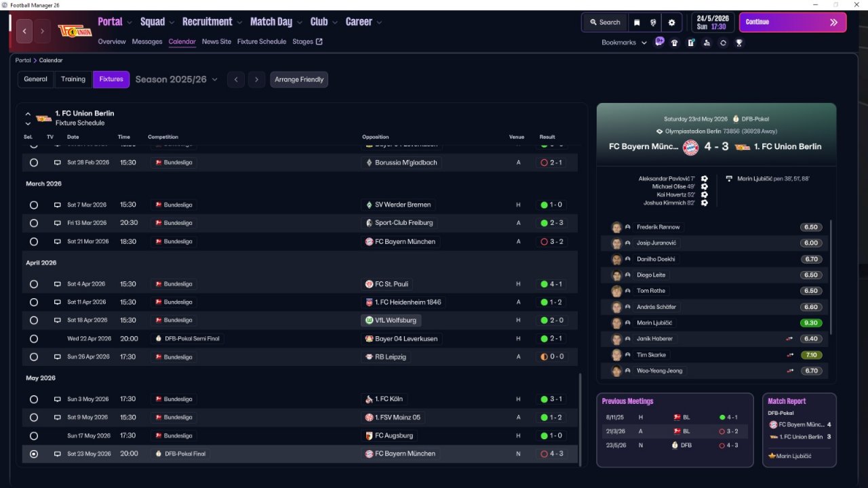Open the Bookmarks dropdown

pyautogui.click(x=624, y=43)
